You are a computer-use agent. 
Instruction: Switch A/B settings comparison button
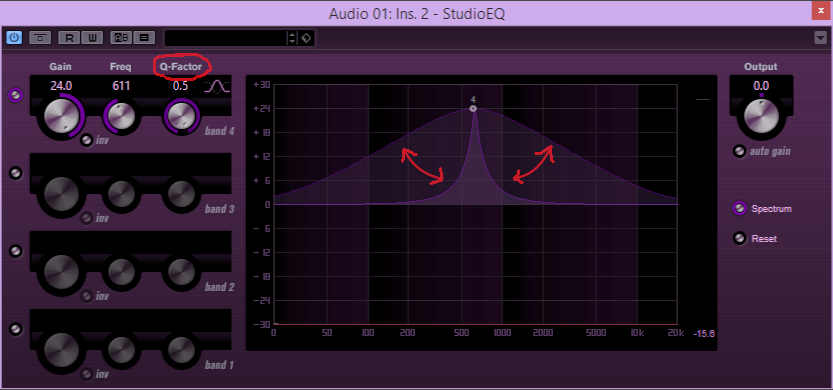click(x=121, y=38)
